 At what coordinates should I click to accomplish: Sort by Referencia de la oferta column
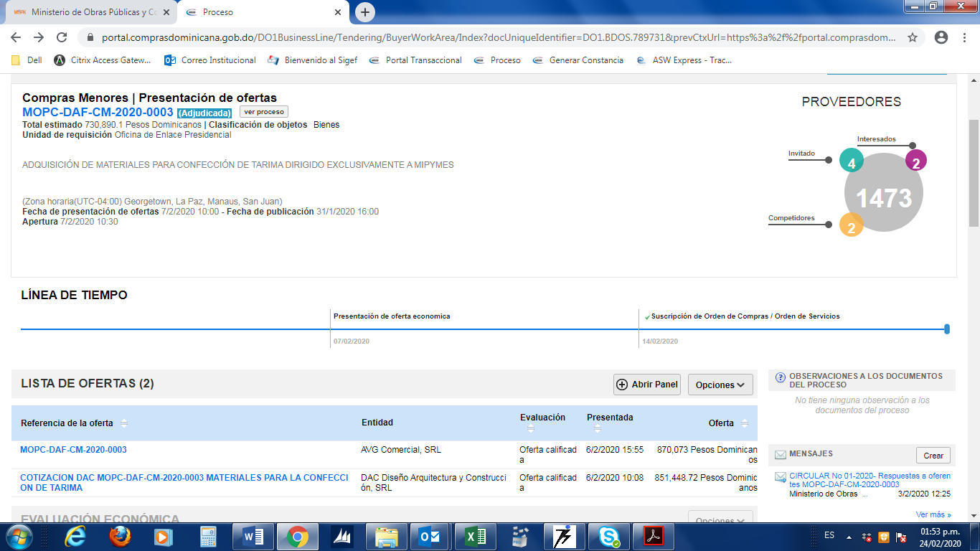point(123,423)
